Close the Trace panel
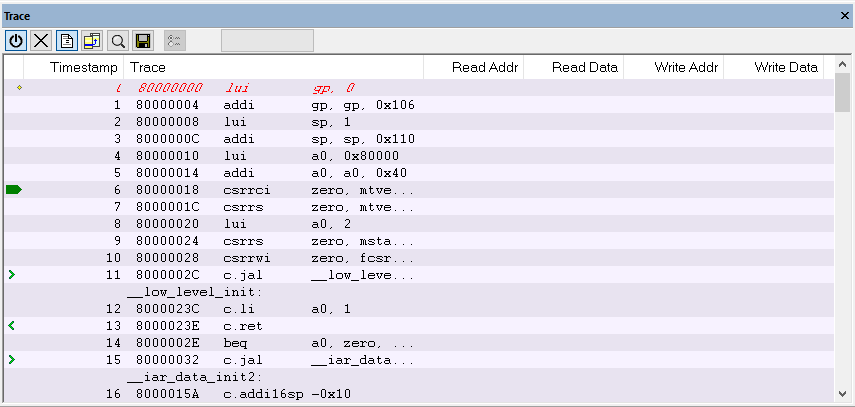Image resolution: width=855 pixels, height=407 pixels. 843,16
